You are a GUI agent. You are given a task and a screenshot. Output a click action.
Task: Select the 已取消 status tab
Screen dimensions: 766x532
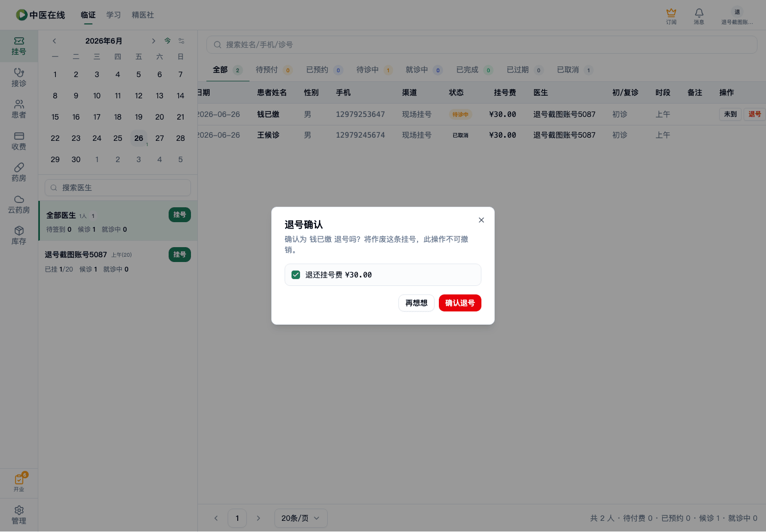tap(574, 70)
